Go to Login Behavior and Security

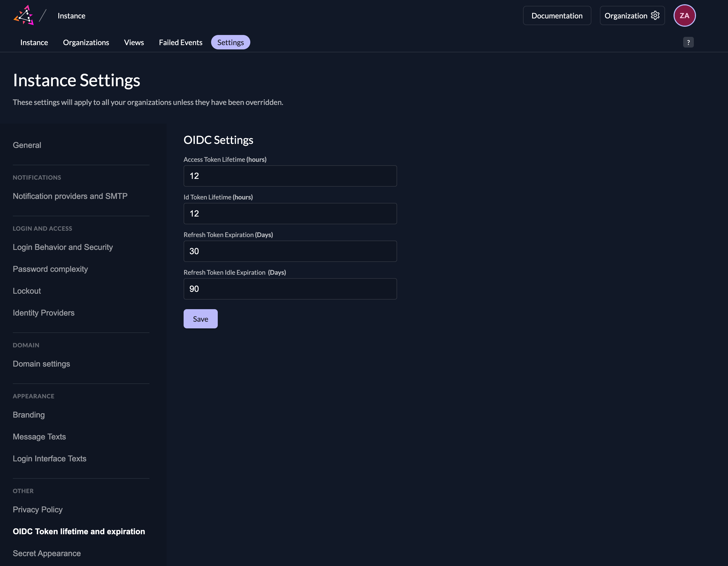63,247
